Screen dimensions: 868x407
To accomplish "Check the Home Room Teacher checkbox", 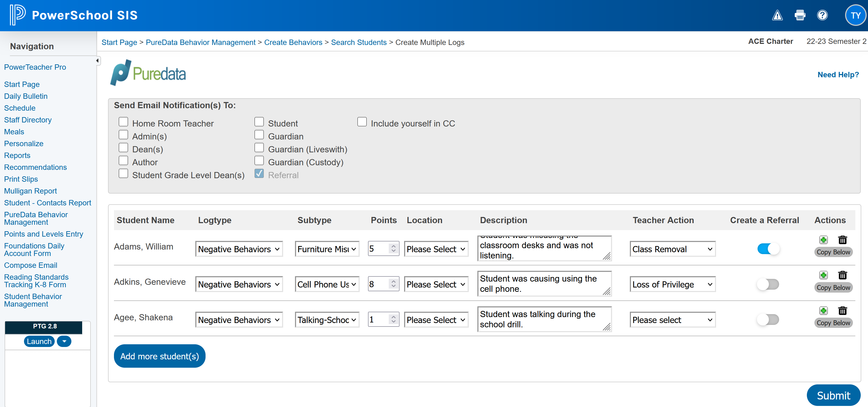I will pos(123,122).
